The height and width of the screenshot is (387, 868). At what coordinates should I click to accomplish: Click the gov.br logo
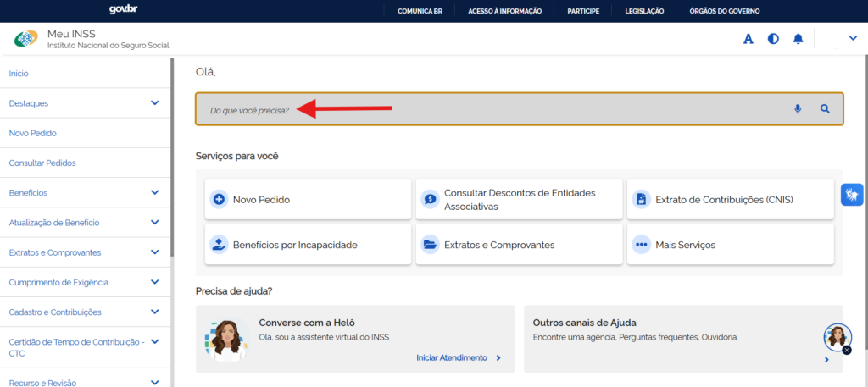pyautogui.click(x=124, y=10)
